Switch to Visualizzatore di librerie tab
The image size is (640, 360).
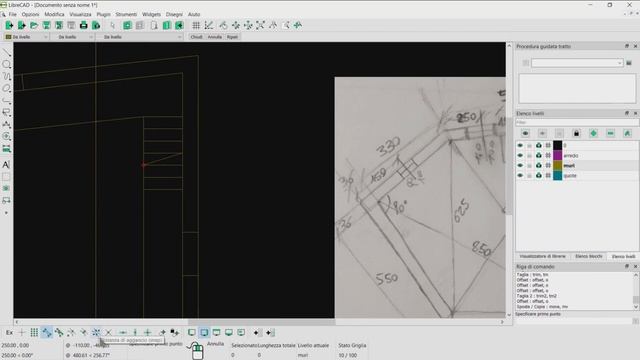pos(542,256)
